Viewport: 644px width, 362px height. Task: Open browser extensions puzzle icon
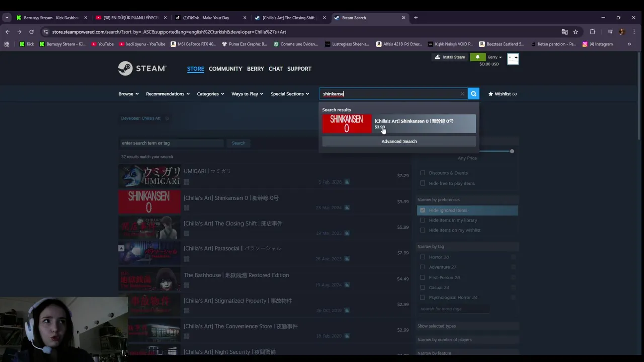click(x=592, y=32)
